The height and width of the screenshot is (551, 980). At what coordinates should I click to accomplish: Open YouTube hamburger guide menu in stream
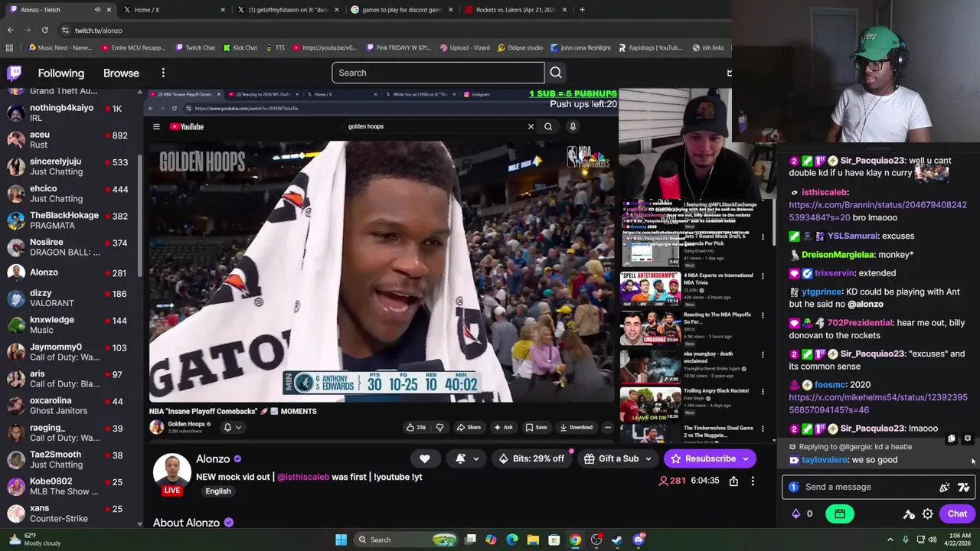click(156, 127)
